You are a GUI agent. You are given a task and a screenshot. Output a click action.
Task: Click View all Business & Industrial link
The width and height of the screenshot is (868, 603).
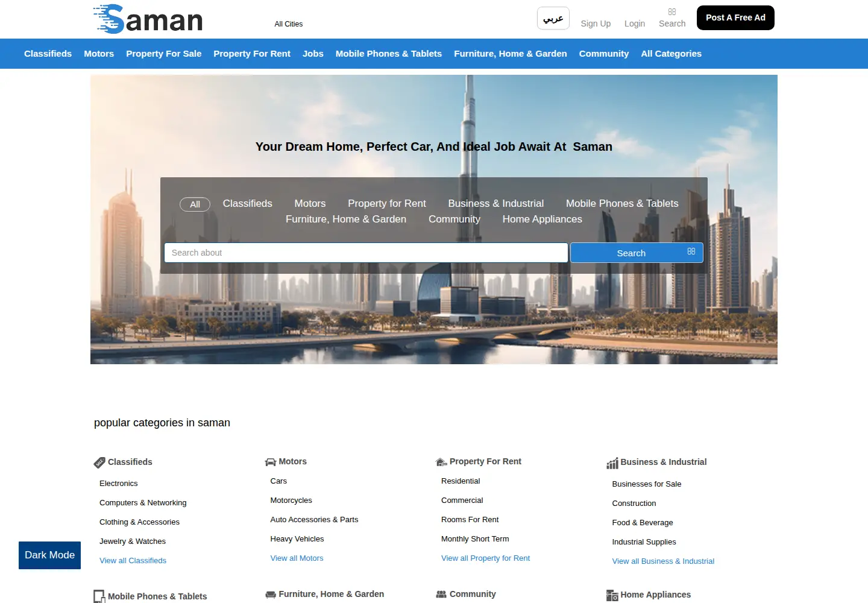point(663,561)
